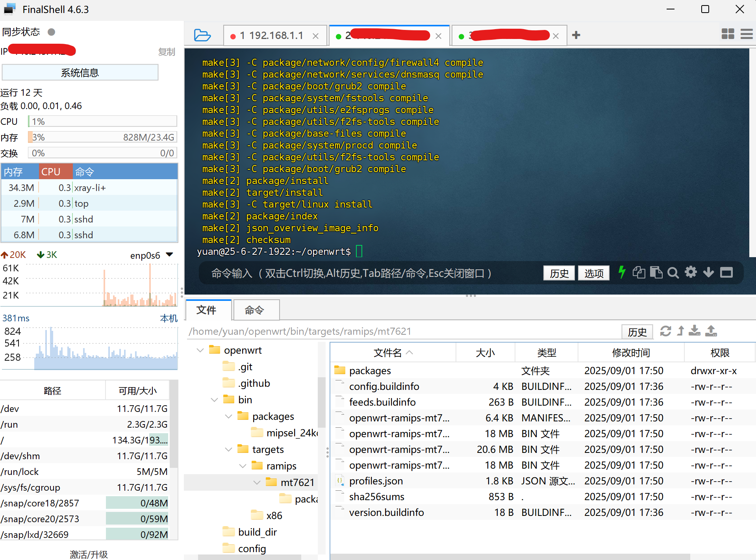Click the terminal search magnifier icon

[673, 273]
